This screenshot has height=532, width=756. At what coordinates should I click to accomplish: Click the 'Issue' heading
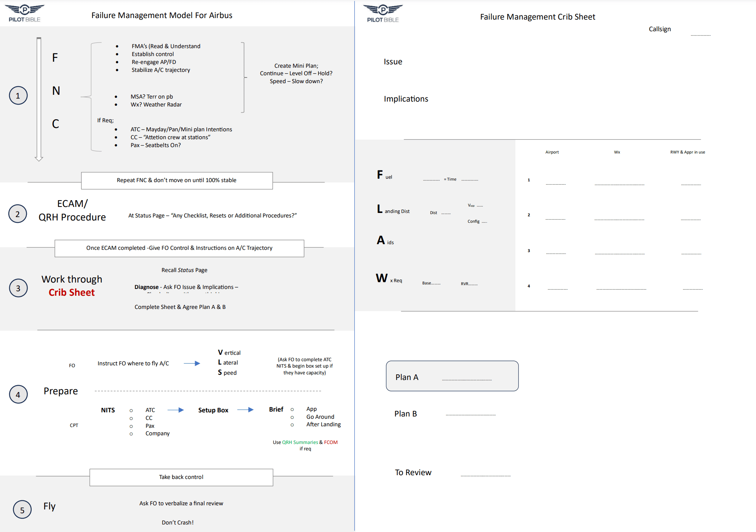coord(393,62)
